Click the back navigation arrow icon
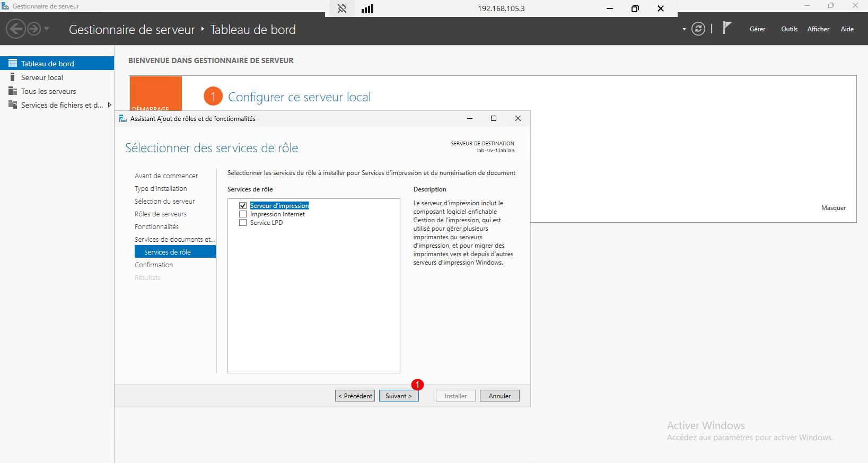The width and height of the screenshot is (868, 463). (x=16, y=29)
